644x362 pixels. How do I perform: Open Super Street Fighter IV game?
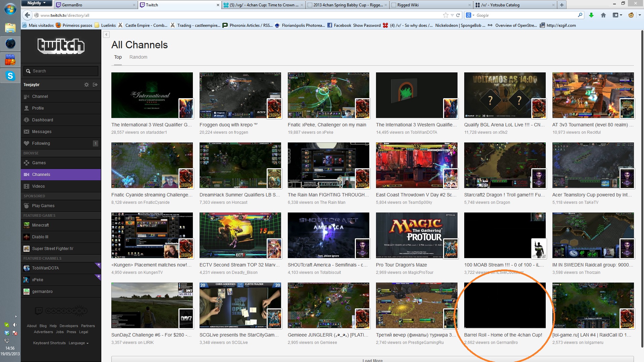[61, 249]
